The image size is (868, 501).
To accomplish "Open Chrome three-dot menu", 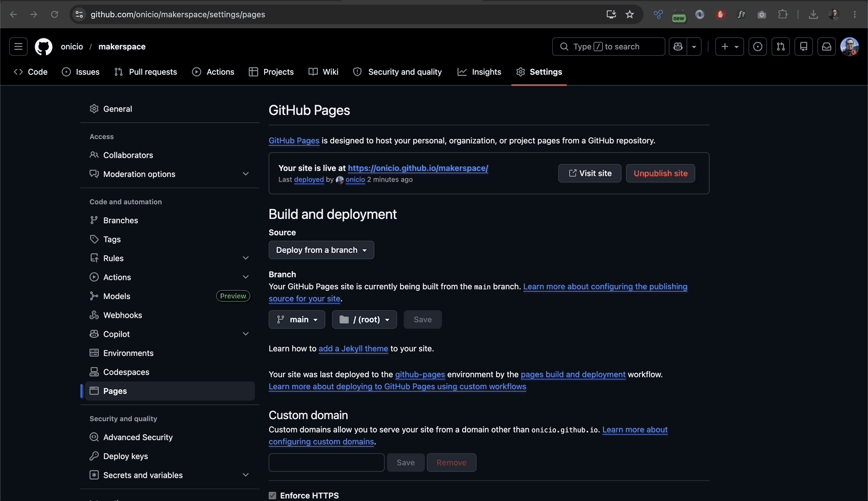I will click(855, 14).
